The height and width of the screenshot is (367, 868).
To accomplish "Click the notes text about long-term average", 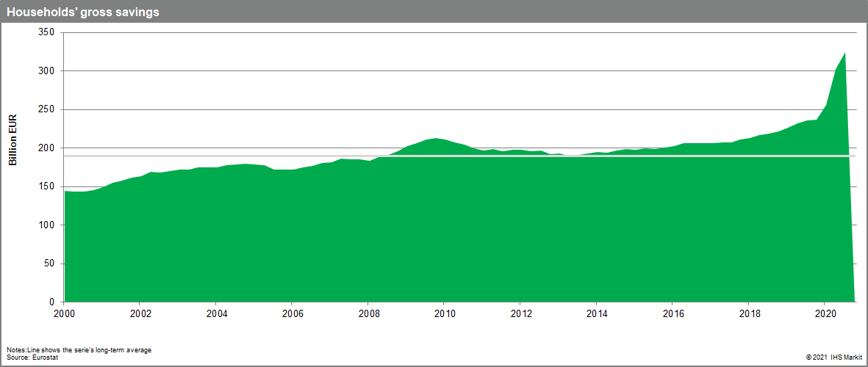I will tap(79, 349).
